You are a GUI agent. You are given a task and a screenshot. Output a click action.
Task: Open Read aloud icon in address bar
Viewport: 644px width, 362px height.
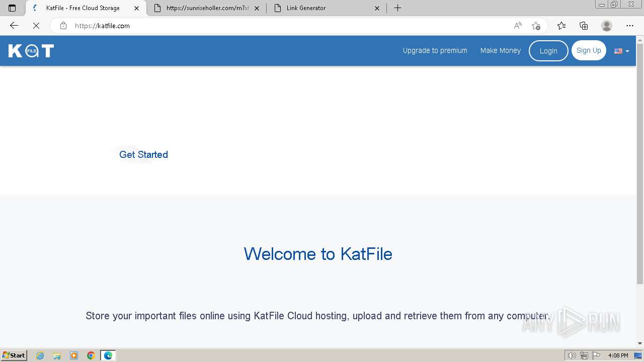[518, 26]
